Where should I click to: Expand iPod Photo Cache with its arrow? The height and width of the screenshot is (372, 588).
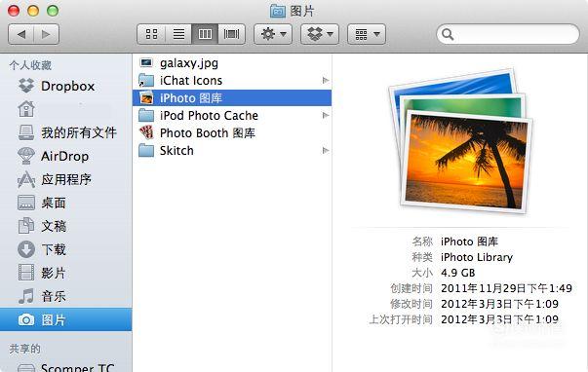(326, 115)
